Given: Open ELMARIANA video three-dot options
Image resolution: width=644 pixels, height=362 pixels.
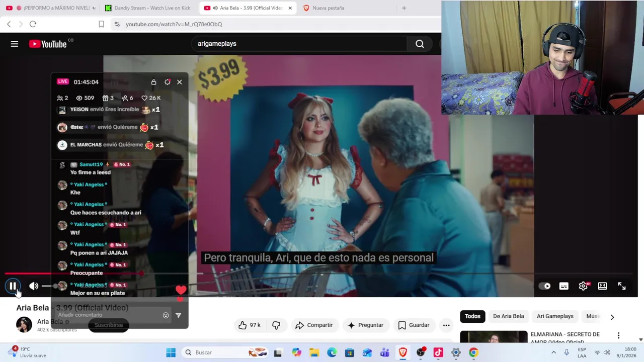Looking at the screenshot, I should pos(618,335).
